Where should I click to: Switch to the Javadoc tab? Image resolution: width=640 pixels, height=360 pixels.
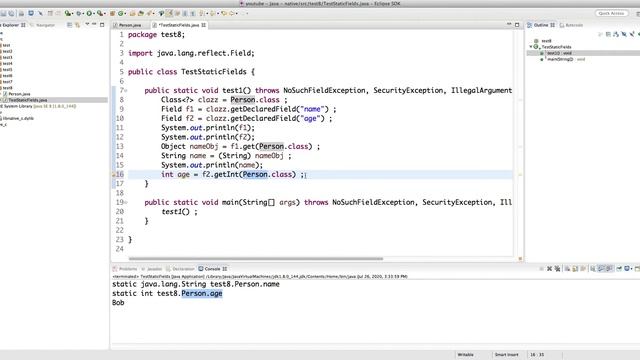pyautogui.click(x=151, y=269)
